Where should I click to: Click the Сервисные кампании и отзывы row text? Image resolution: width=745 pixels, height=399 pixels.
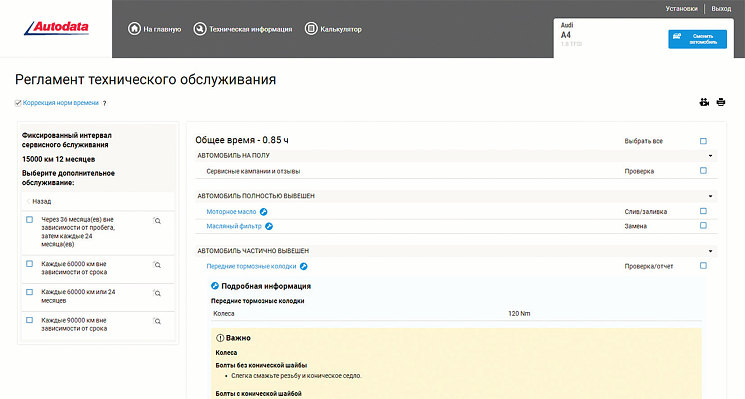[253, 171]
